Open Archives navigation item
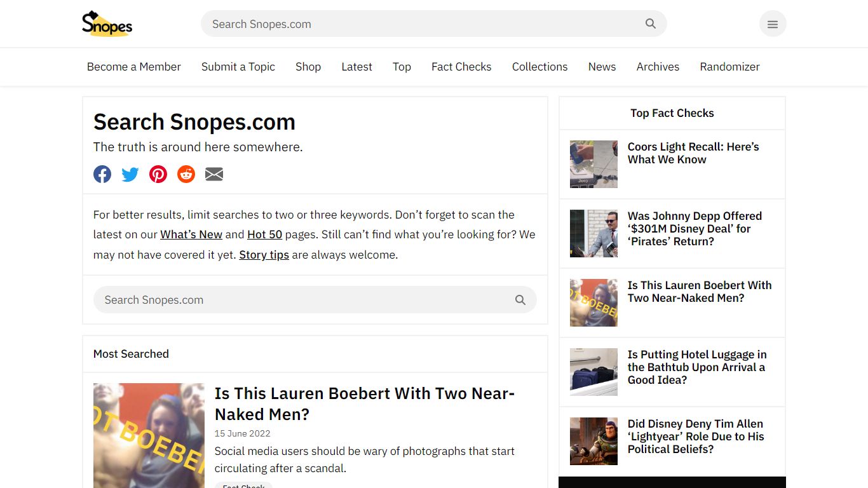The height and width of the screenshot is (488, 868). (x=658, y=67)
